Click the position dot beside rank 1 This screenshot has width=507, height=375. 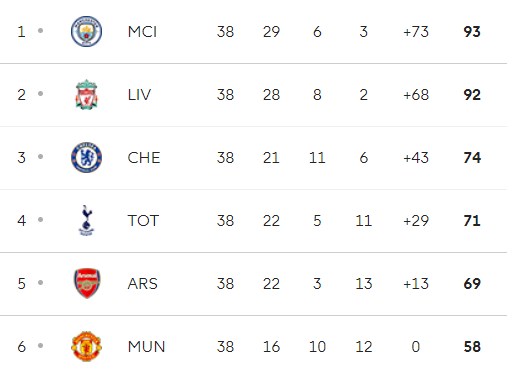coord(41,31)
